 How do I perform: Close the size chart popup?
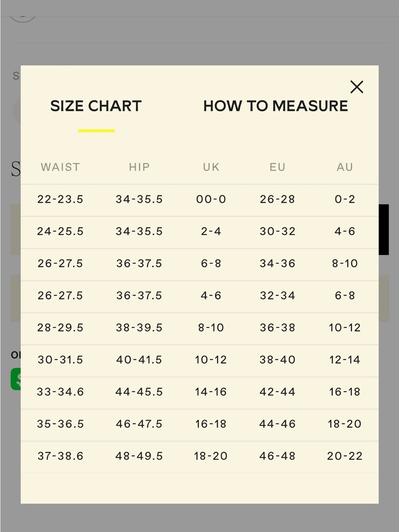(357, 87)
